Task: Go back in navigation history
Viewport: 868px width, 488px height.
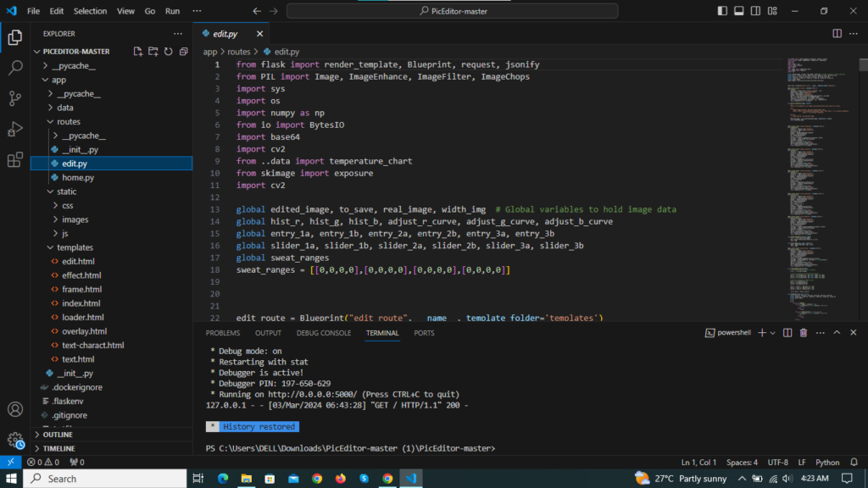Action: [257, 11]
